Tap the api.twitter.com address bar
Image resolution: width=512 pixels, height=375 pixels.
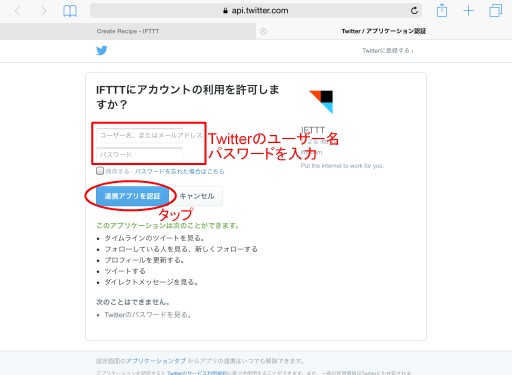[256, 11]
